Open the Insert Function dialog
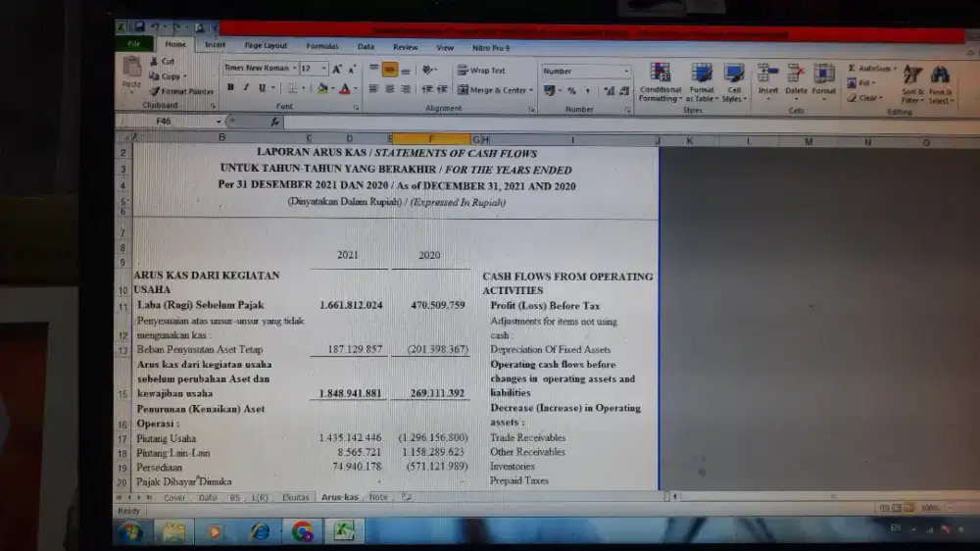Image resolution: width=980 pixels, height=551 pixels. tap(275, 122)
